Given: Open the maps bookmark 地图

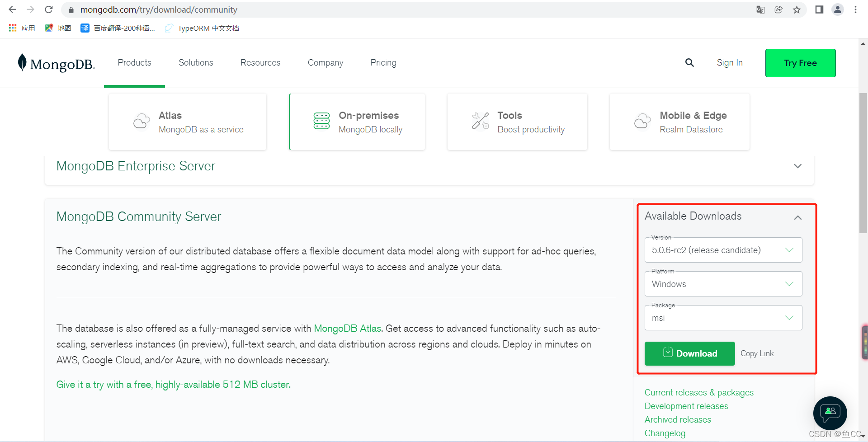Looking at the screenshot, I should (58, 28).
